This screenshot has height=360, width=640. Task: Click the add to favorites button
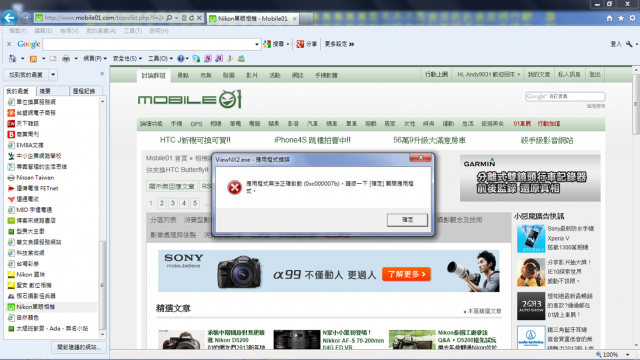26,75
